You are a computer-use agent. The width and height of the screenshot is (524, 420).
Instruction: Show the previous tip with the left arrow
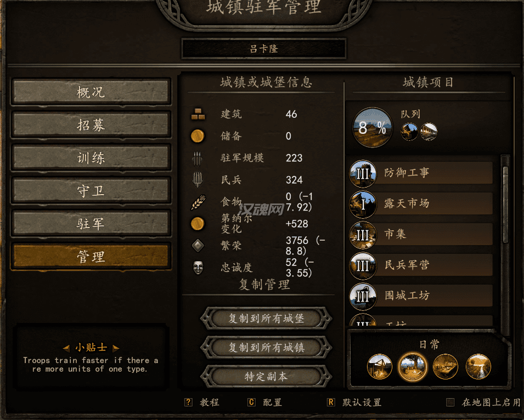click(x=66, y=348)
